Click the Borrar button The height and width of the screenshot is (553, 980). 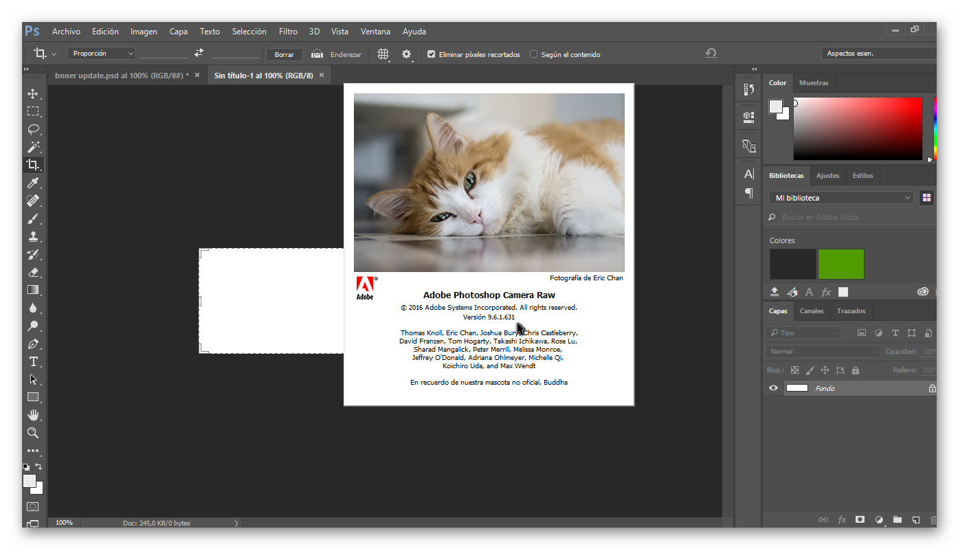click(284, 54)
